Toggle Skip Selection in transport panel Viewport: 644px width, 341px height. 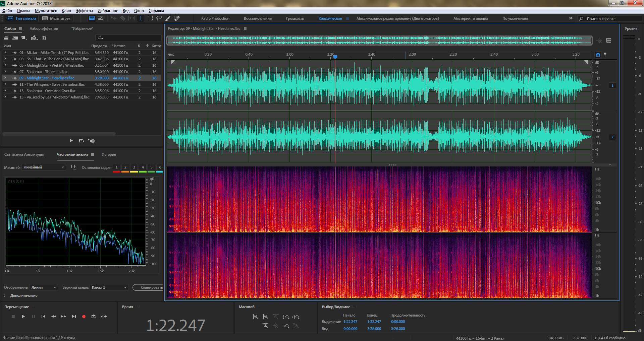(104, 316)
